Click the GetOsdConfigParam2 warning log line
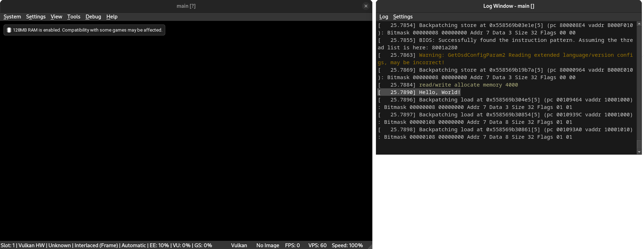 tap(505, 59)
